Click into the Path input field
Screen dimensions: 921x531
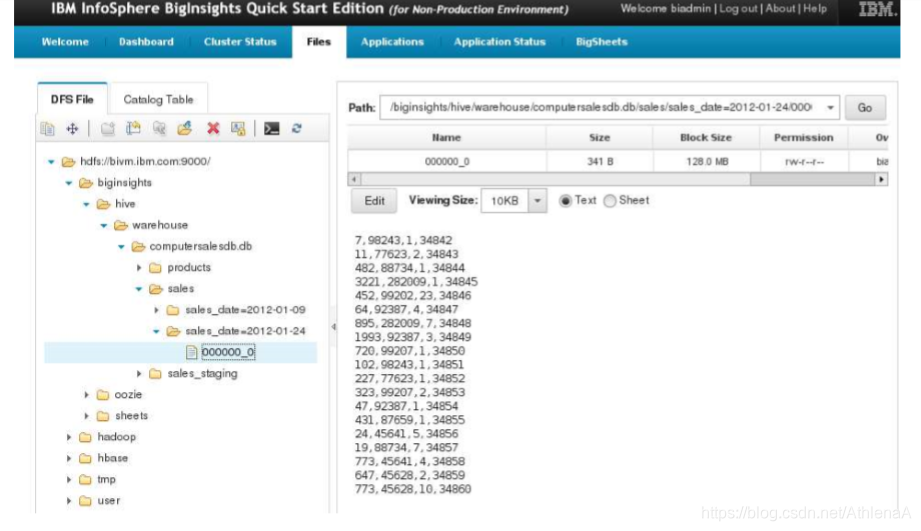coord(601,107)
